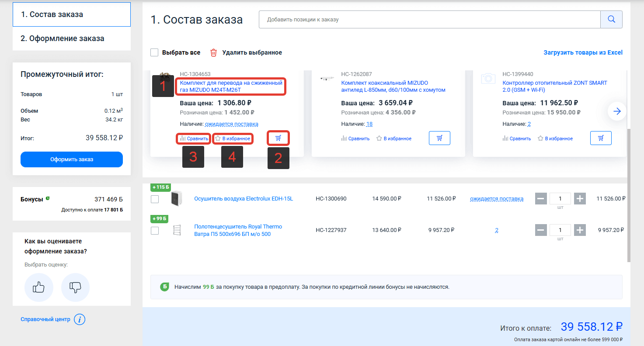Click the magnifier search button

[611, 19]
